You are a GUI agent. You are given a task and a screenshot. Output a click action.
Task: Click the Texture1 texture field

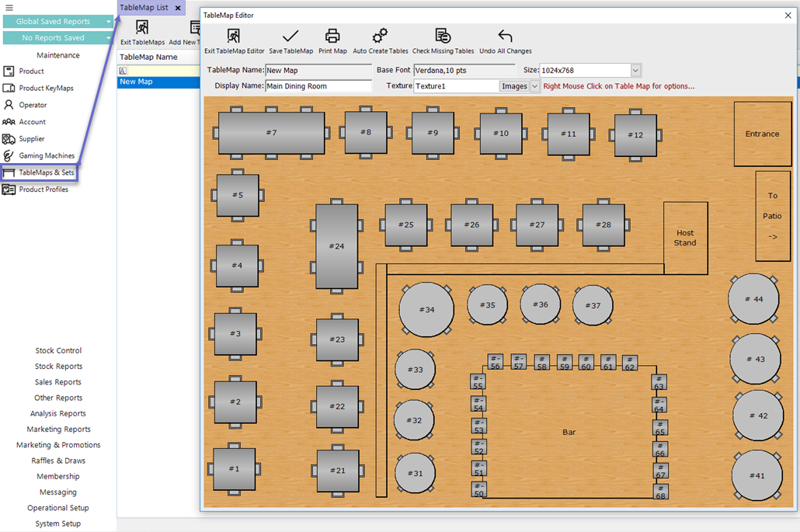click(x=456, y=86)
